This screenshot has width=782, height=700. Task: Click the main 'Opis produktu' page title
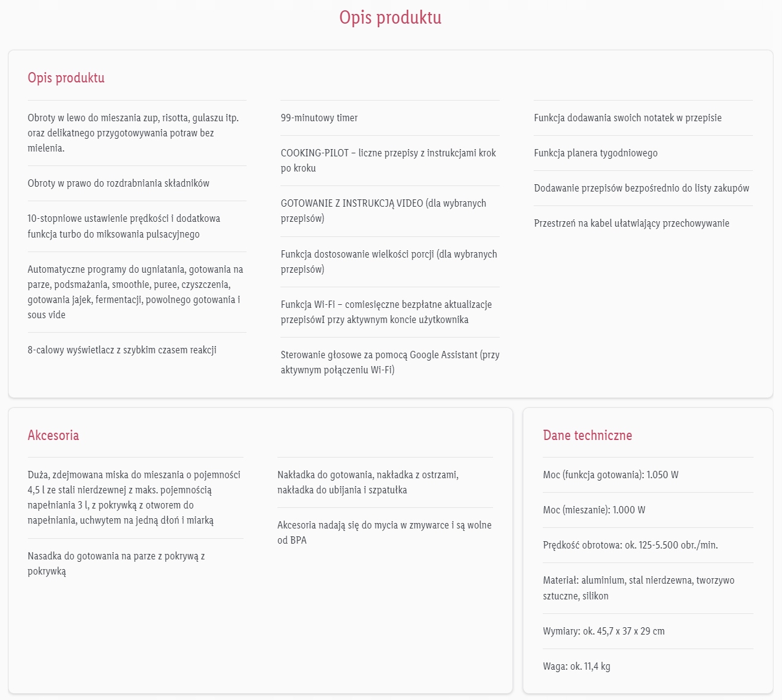(x=390, y=18)
